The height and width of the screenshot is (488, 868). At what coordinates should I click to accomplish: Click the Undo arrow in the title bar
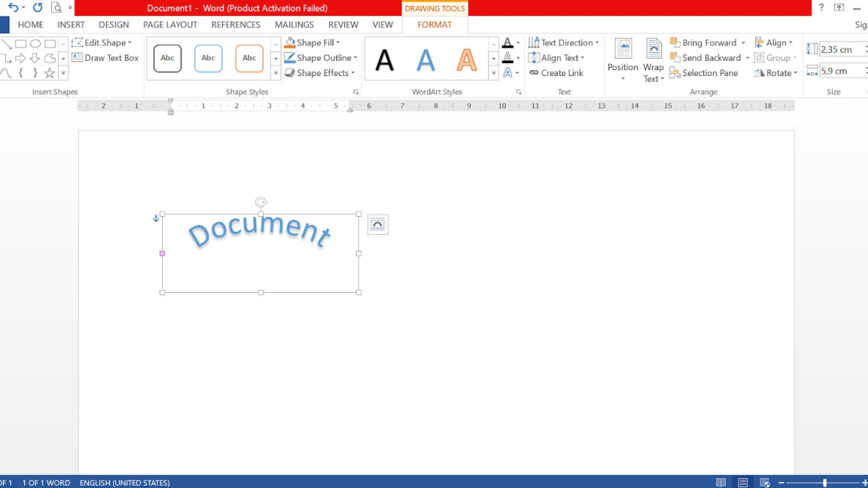point(12,8)
